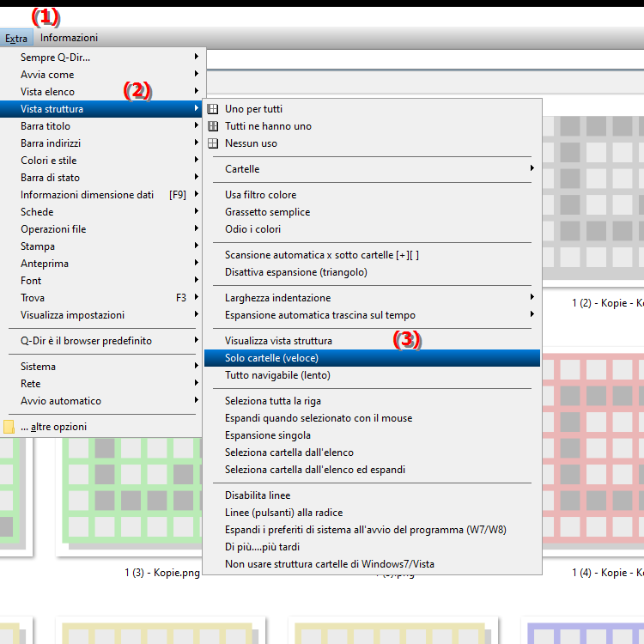
Task: Toggle Scansione automatica x sotto cartelle
Action: coord(372,255)
